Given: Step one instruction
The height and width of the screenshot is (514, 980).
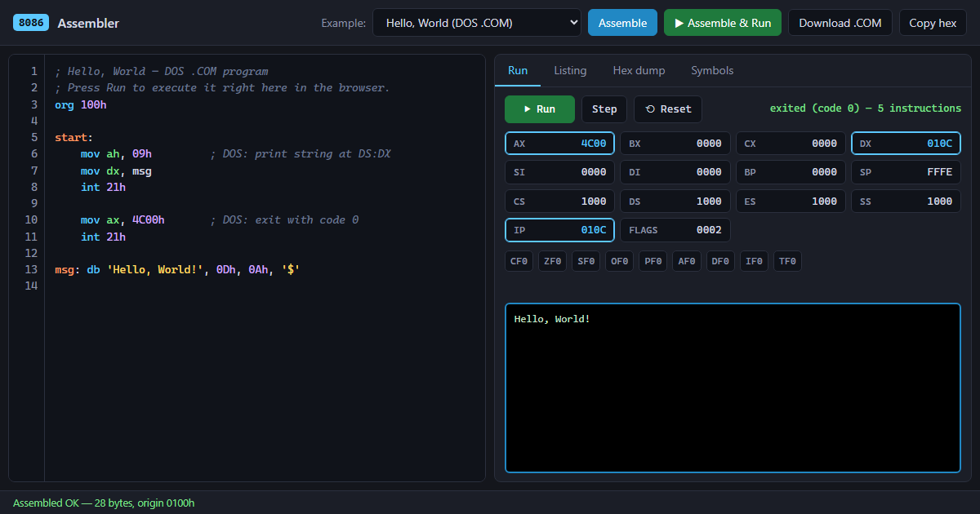Looking at the screenshot, I should click(604, 109).
